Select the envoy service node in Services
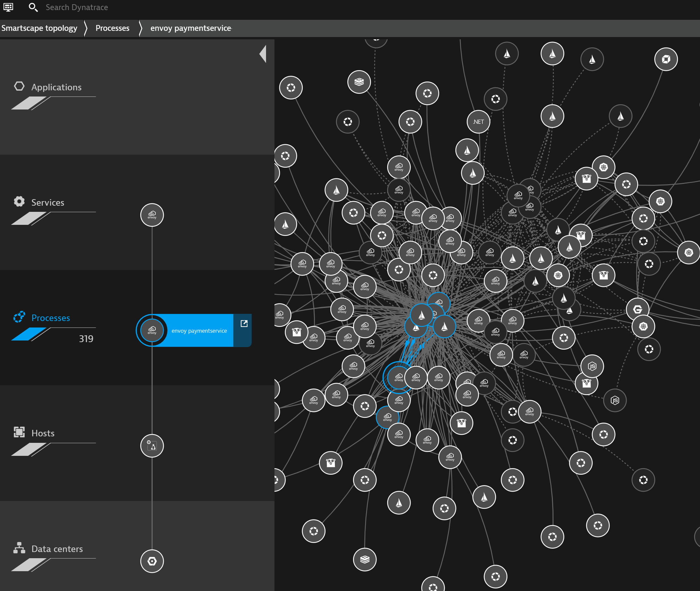Image resolution: width=700 pixels, height=591 pixels. (152, 215)
